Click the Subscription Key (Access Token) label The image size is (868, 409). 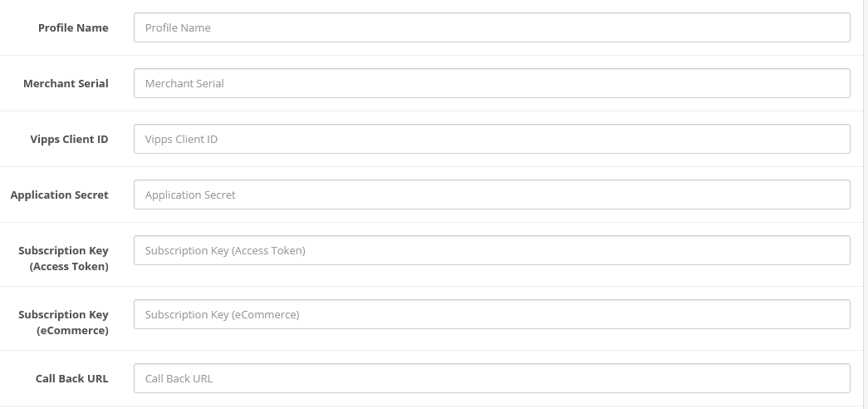pyautogui.click(x=64, y=259)
